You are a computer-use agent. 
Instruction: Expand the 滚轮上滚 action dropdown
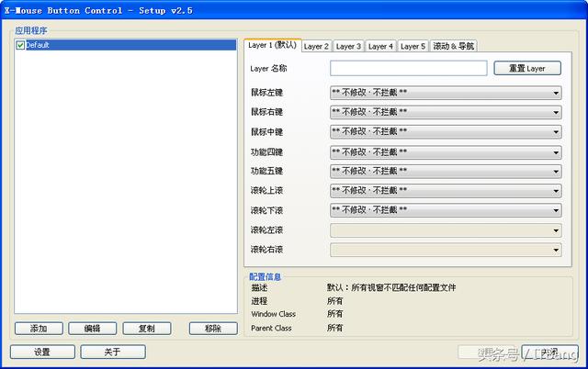point(446,191)
